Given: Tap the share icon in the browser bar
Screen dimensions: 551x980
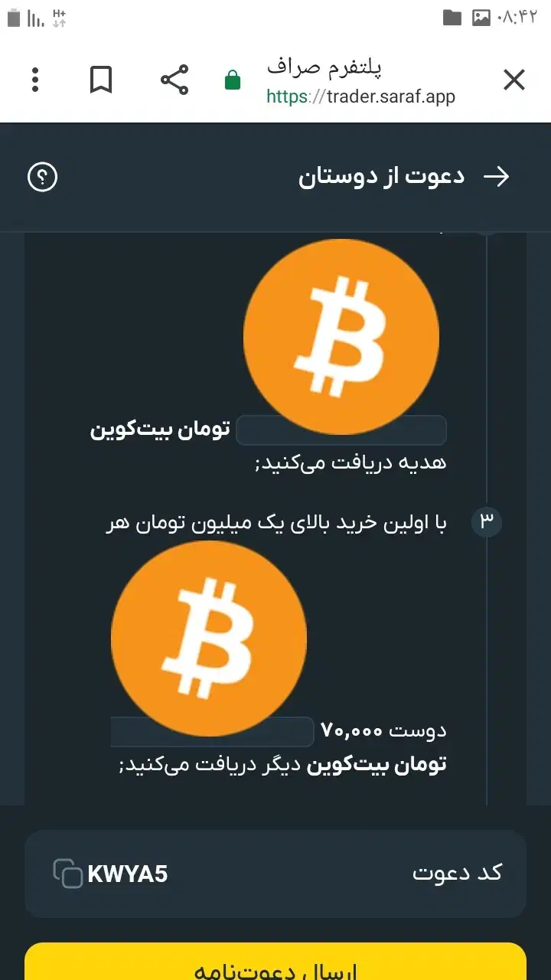Looking at the screenshot, I should [x=174, y=80].
